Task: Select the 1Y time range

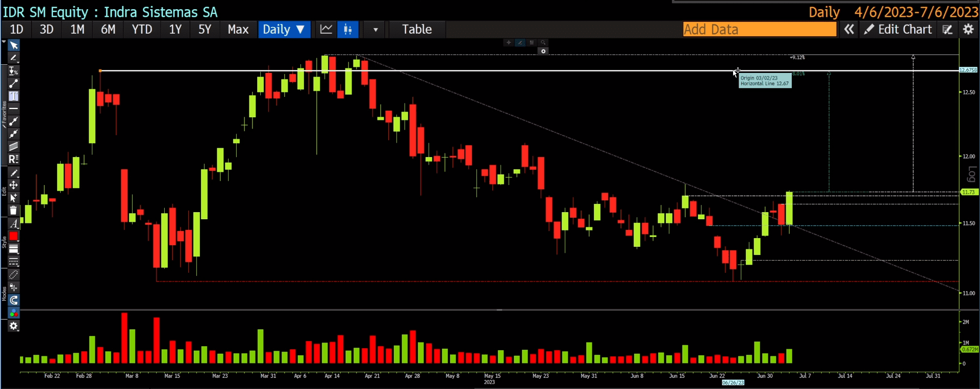Action: (175, 30)
